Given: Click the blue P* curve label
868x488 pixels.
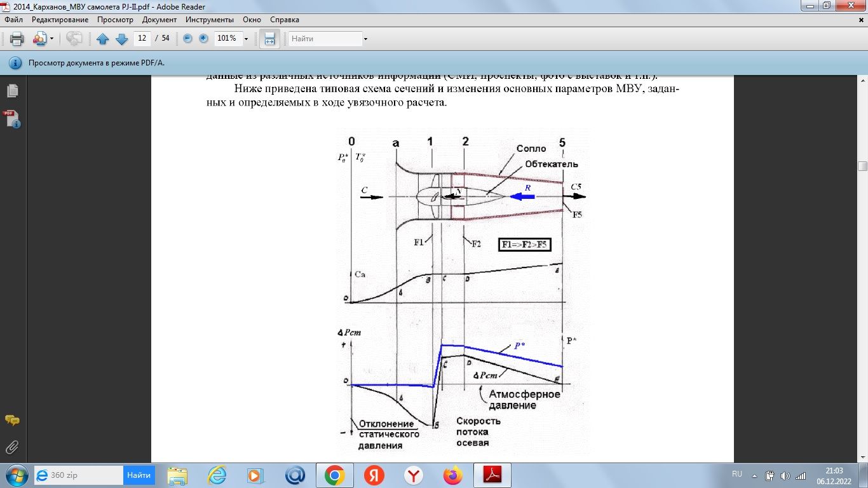Looking at the screenshot, I should [519, 346].
